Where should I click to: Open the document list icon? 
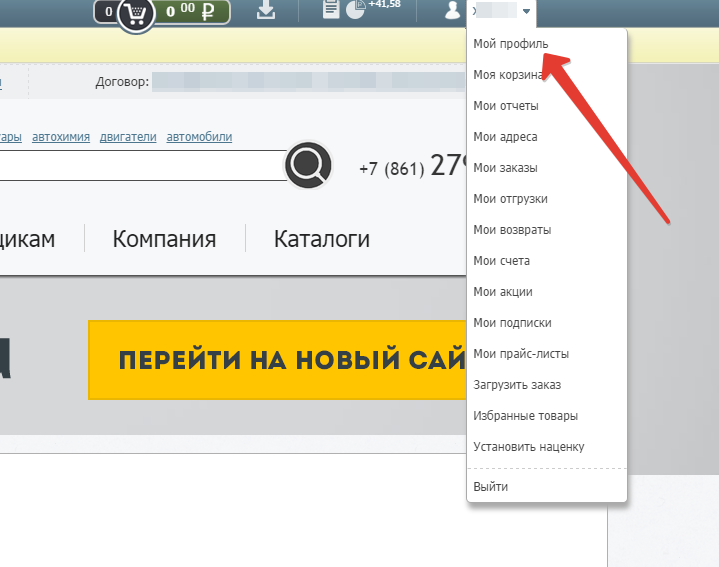click(x=331, y=9)
